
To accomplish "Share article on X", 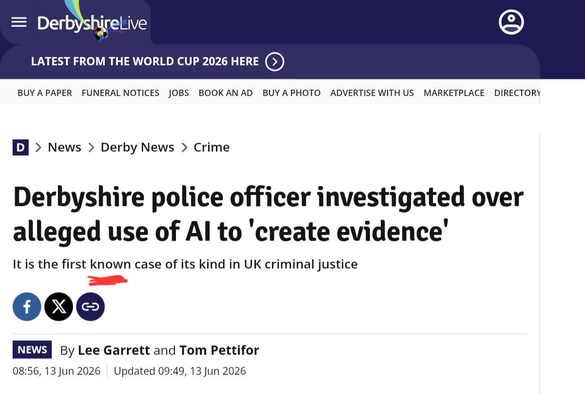I will click(59, 307).
